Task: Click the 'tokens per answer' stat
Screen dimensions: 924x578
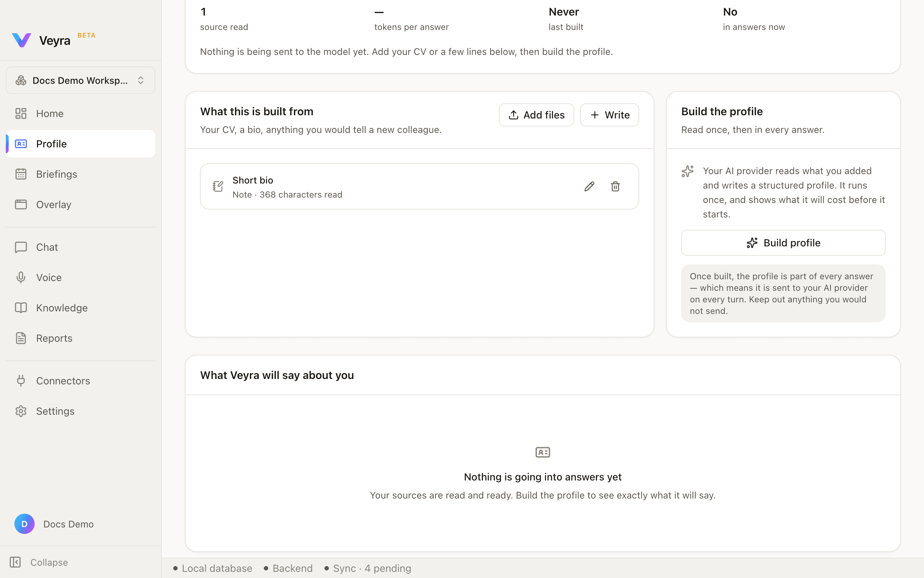Action: [411, 19]
